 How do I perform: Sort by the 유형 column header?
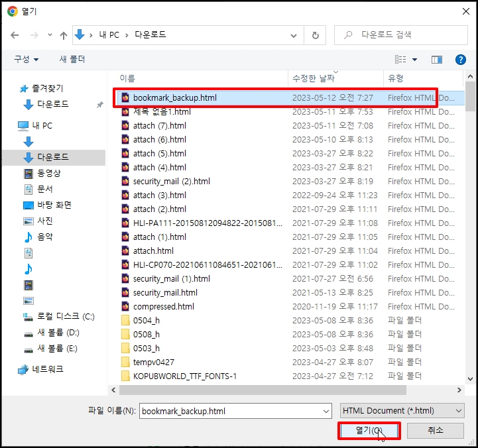(395, 79)
